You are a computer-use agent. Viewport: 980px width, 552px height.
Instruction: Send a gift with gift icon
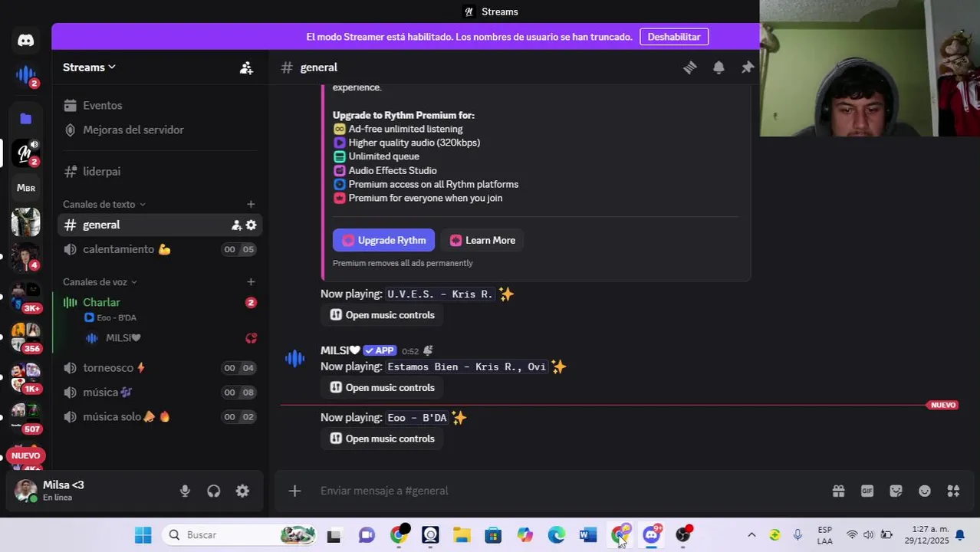coord(838,491)
